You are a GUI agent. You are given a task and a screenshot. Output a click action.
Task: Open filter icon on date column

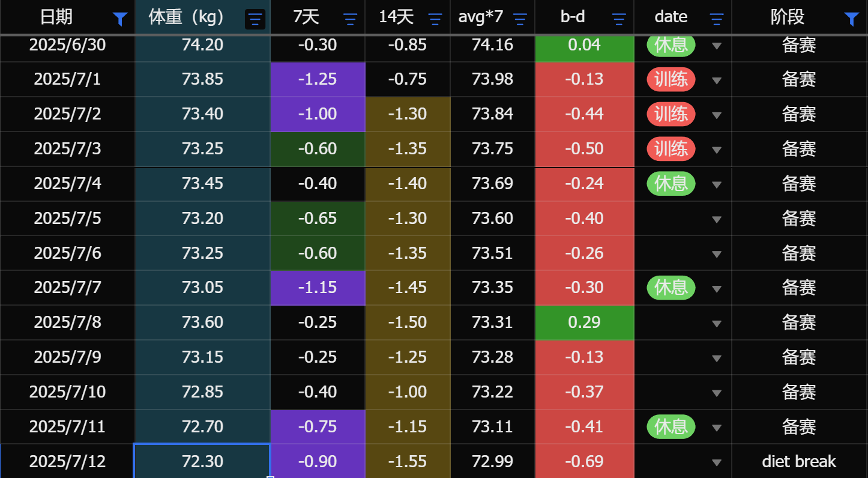pyautogui.click(x=717, y=19)
